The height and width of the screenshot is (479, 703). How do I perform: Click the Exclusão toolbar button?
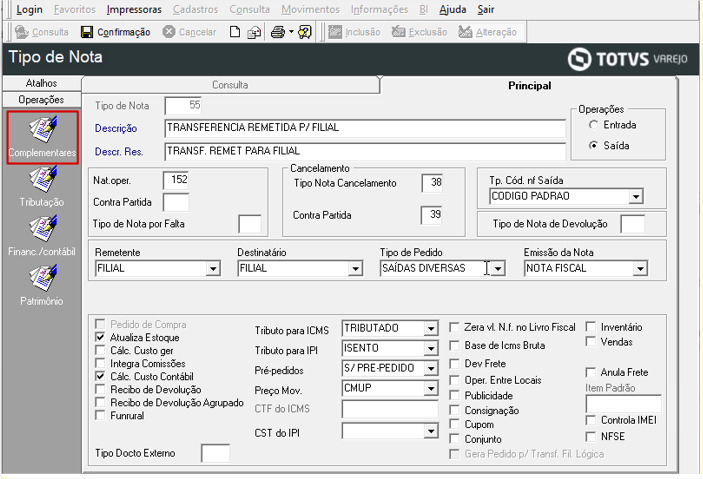pos(419,32)
